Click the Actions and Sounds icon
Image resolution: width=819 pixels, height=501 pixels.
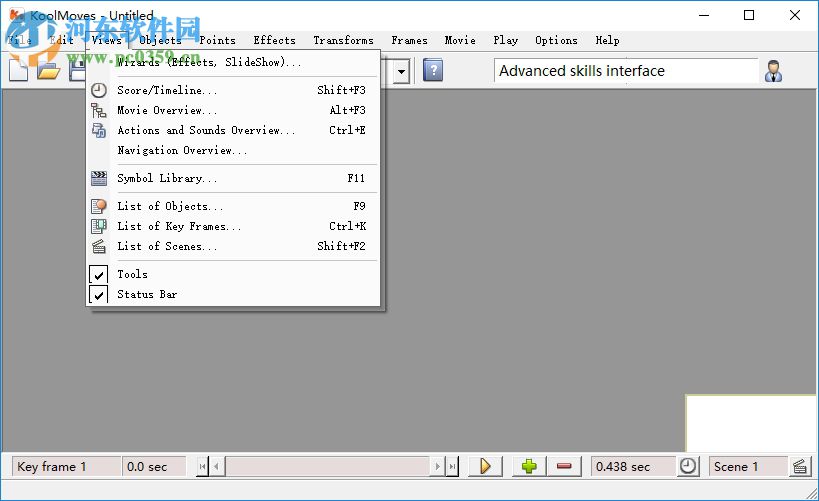pyautogui.click(x=99, y=130)
